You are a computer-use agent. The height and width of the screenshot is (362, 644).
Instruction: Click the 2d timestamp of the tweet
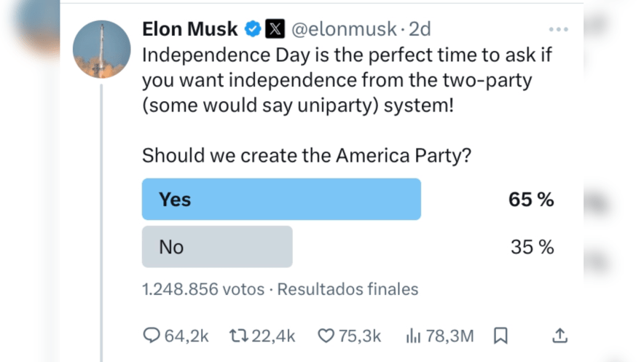coord(420,30)
